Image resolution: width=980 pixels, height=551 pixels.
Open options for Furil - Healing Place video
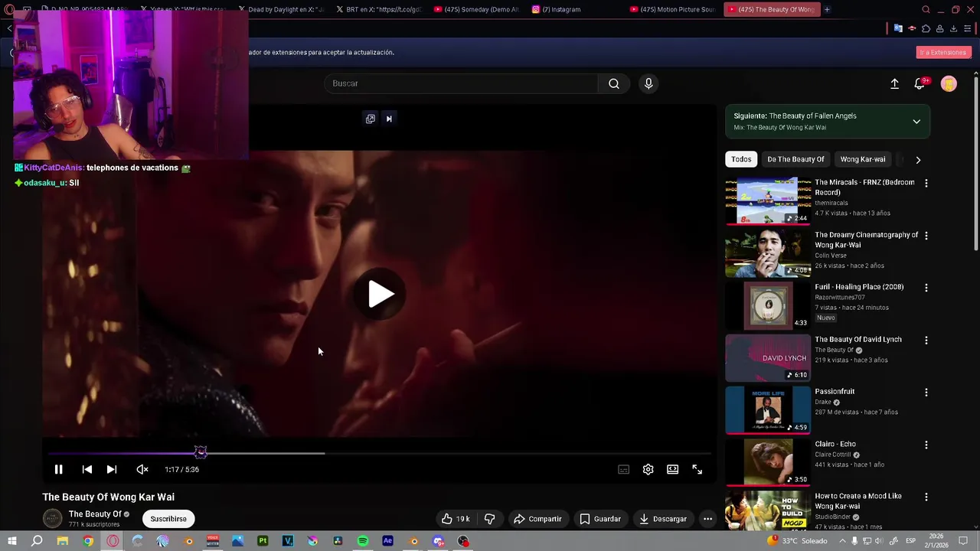pyautogui.click(x=926, y=288)
